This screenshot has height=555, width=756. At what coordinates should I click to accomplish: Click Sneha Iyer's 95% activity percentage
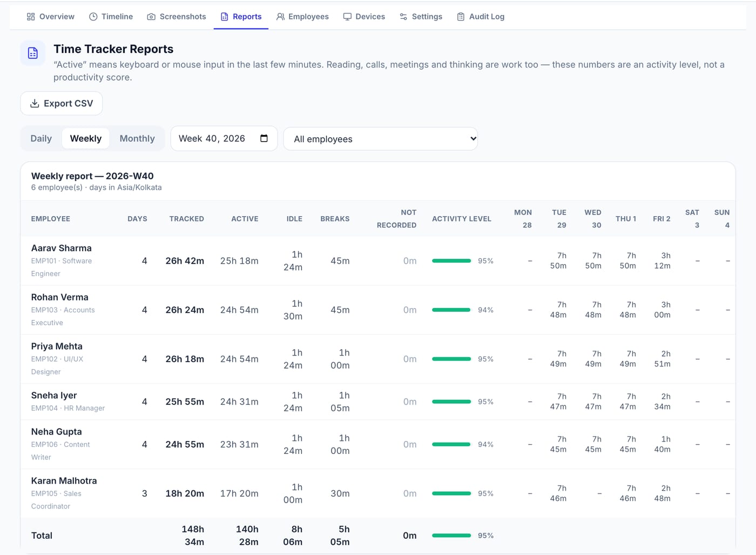point(485,402)
